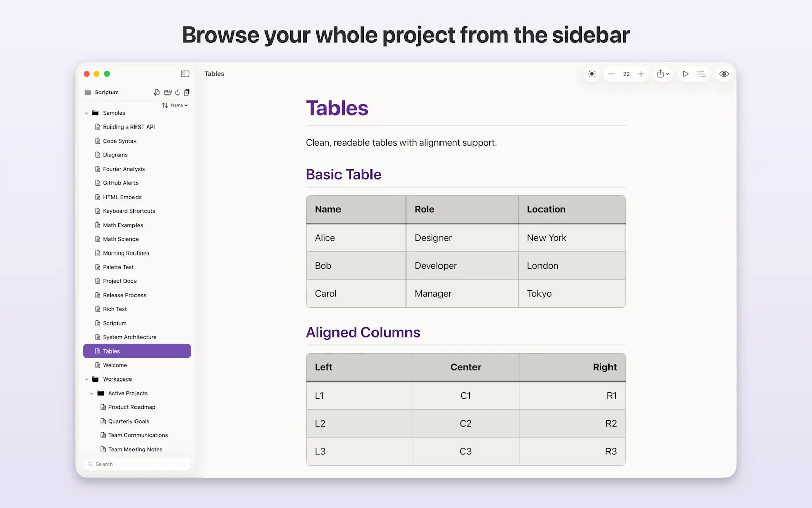The image size is (812, 508).
Task: Click the Center column header cell
Action: pos(466,367)
